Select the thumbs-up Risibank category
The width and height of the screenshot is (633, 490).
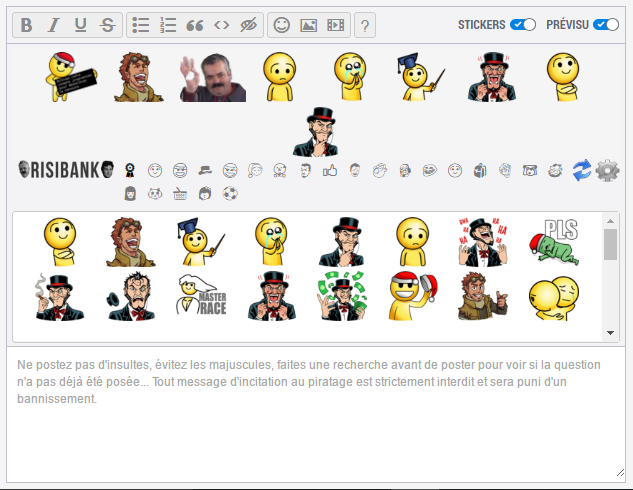point(330,170)
